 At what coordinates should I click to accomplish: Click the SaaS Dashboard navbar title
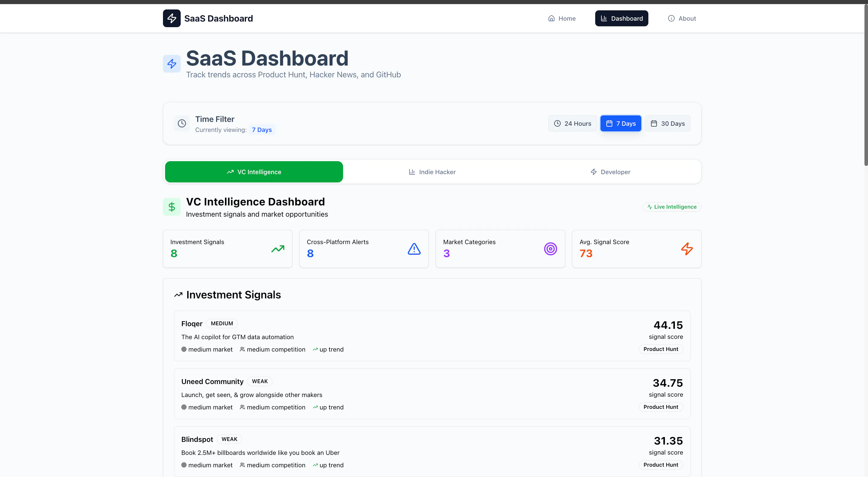(x=218, y=18)
